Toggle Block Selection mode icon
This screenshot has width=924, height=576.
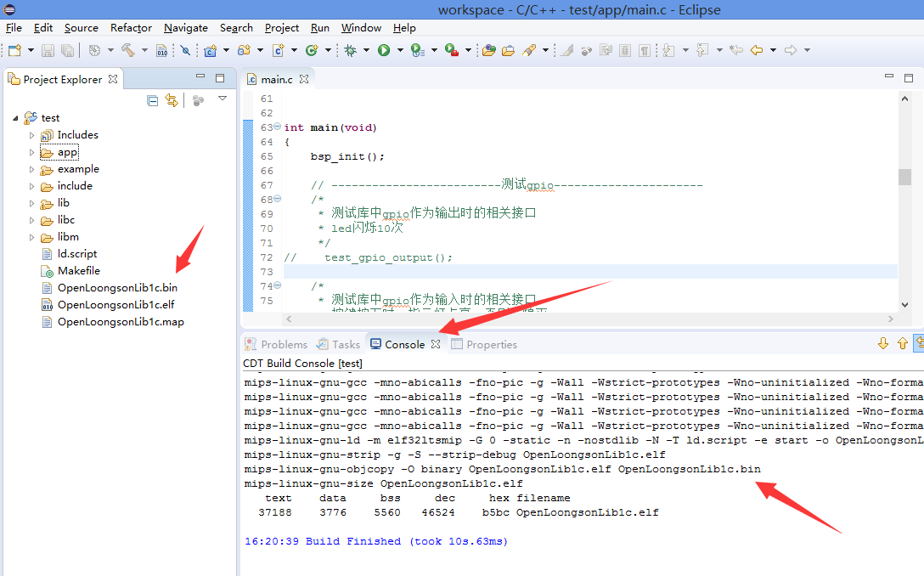tap(625, 50)
